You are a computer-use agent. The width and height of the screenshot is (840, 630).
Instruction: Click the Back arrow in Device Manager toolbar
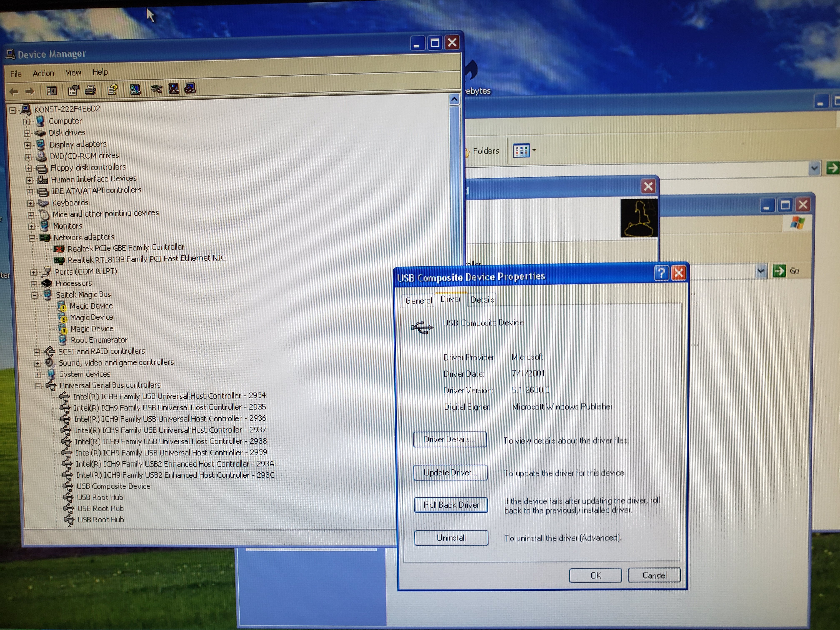coord(14,91)
